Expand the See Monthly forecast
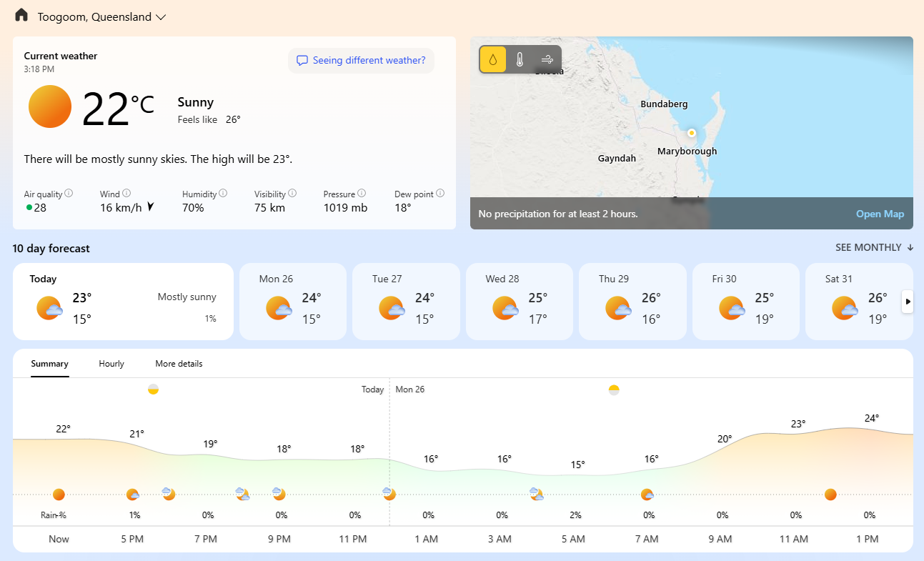The height and width of the screenshot is (561, 924). pyautogui.click(x=874, y=247)
